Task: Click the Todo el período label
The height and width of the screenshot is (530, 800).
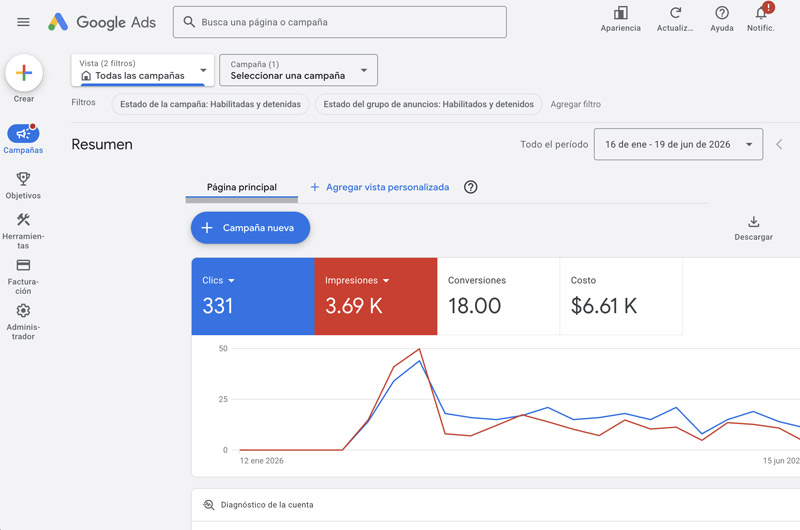Action: pos(554,144)
